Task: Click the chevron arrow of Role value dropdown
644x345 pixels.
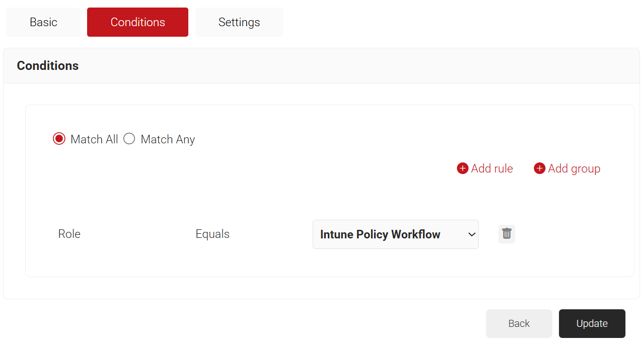Action: tap(471, 234)
